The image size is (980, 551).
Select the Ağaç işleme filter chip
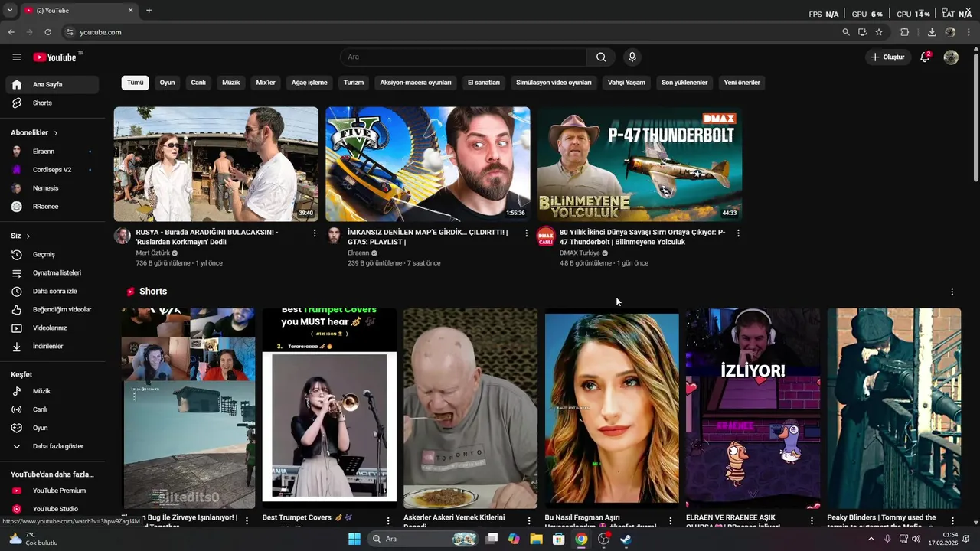click(309, 83)
